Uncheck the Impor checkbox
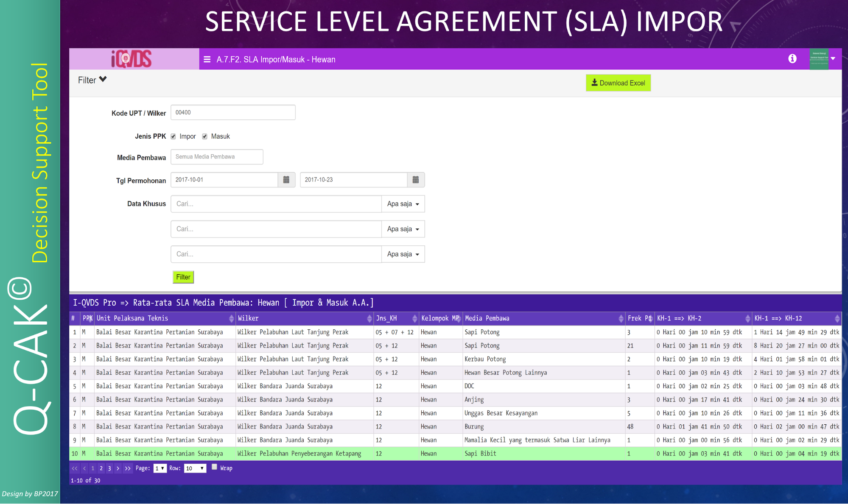This screenshot has height=504, width=848. coord(173,136)
